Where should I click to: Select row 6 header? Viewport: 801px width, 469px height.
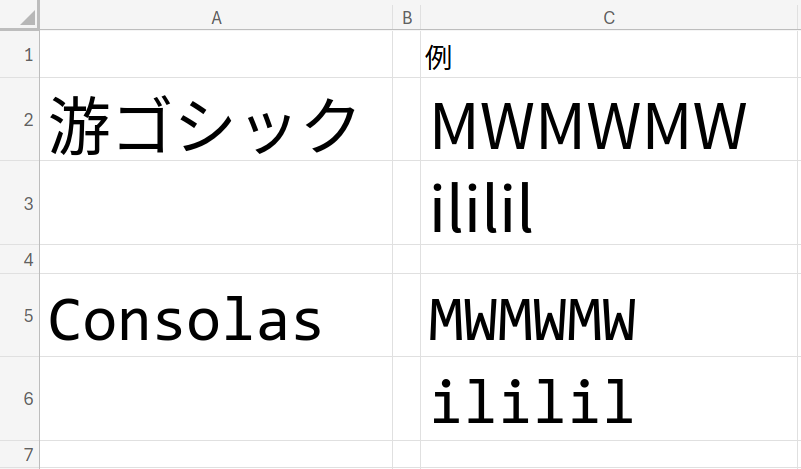pyautogui.click(x=20, y=399)
